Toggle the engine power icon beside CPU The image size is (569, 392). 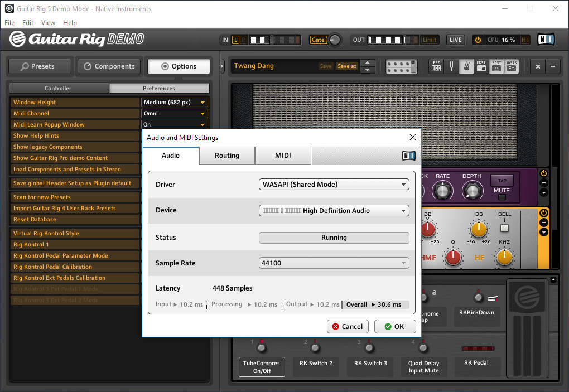click(478, 40)
